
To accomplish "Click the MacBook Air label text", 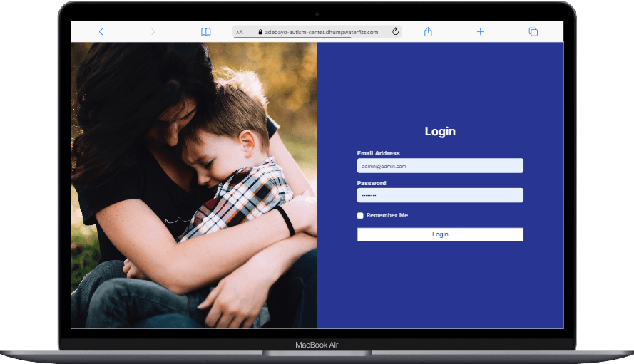I will (x=317, y=345).
